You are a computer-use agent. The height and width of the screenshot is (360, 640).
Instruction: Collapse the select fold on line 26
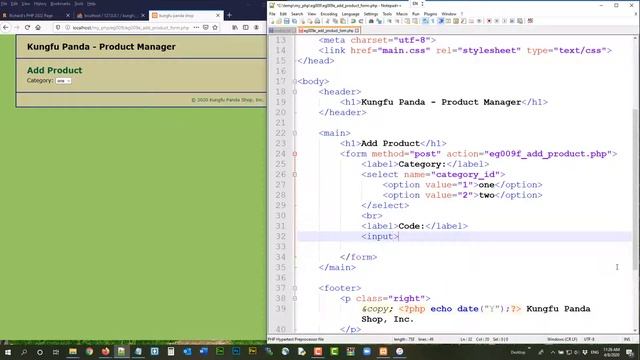tap(295, 174)
